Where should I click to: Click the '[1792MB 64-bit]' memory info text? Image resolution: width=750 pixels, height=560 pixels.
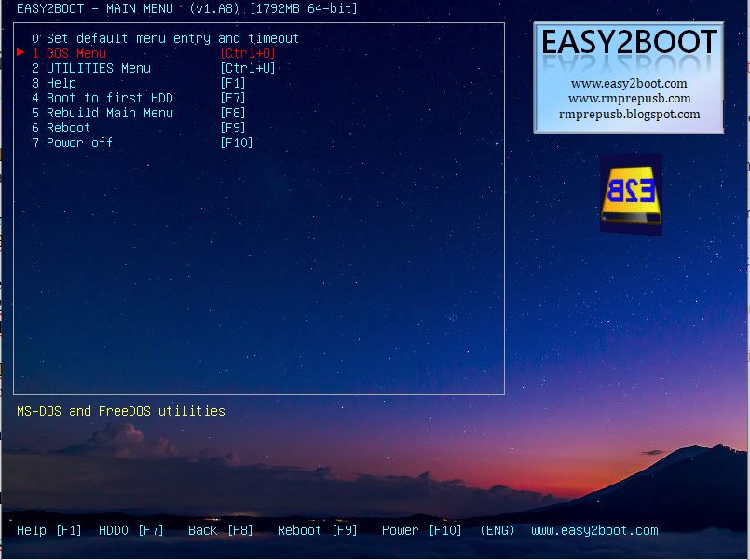point(303,8)
